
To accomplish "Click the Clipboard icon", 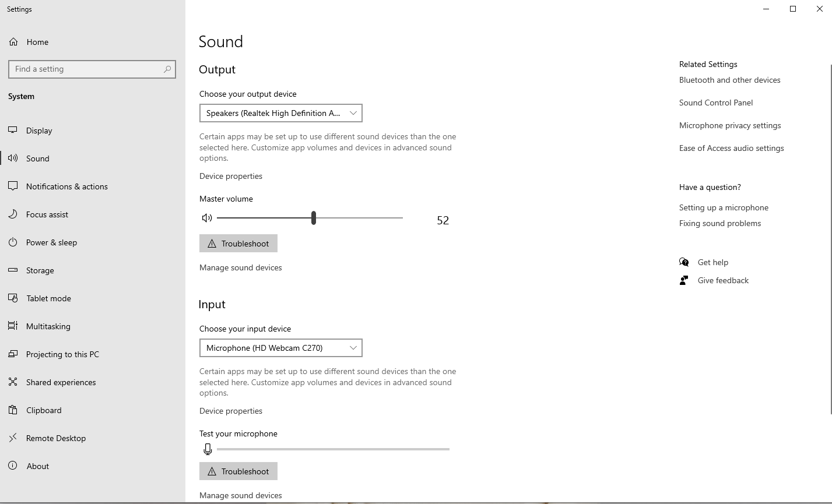I will click(13, 410).
